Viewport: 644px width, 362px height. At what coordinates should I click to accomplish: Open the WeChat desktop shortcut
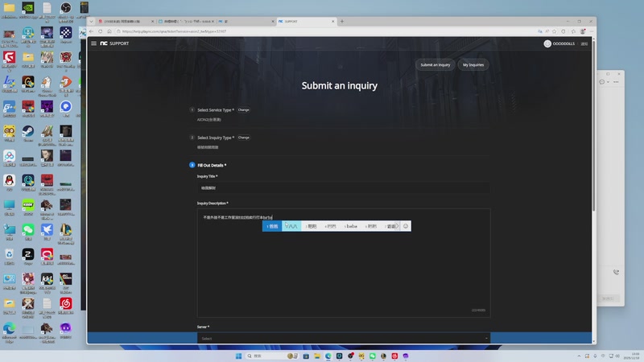point(28,232)
